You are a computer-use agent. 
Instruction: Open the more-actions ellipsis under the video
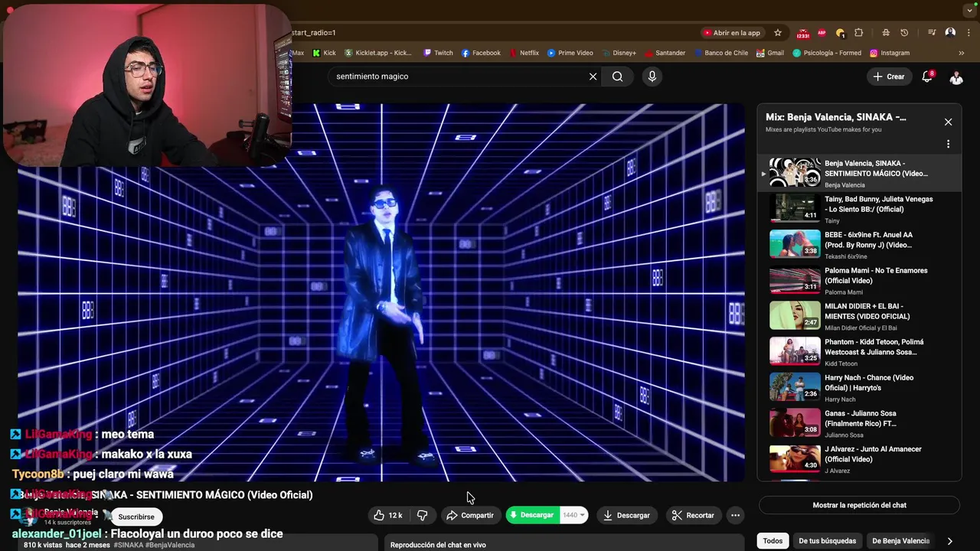click(x=735, y=515)
